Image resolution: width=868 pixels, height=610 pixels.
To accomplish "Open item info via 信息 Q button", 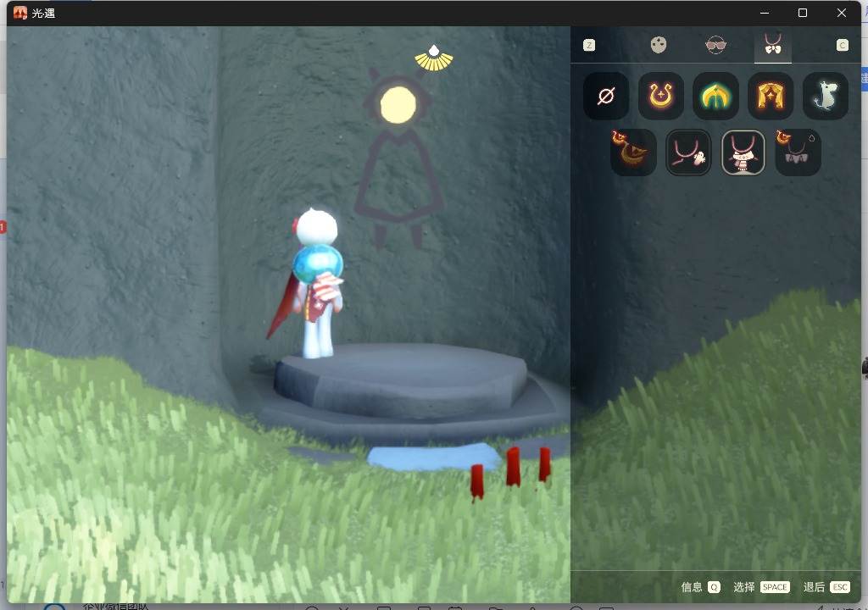I will [700, 587].
